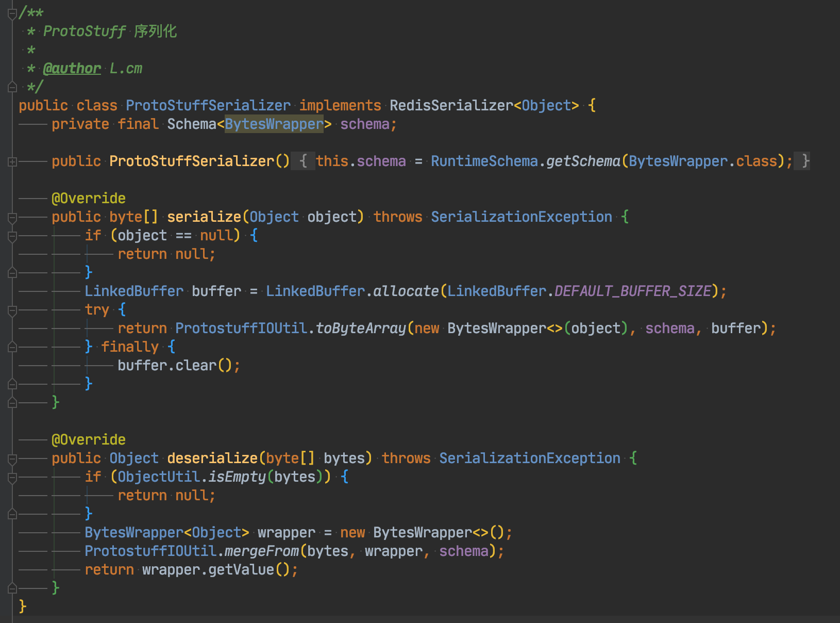The height and width of the screenshot is (623, 840).
Task: Click the 'implements' keyword
Action: 340,105
